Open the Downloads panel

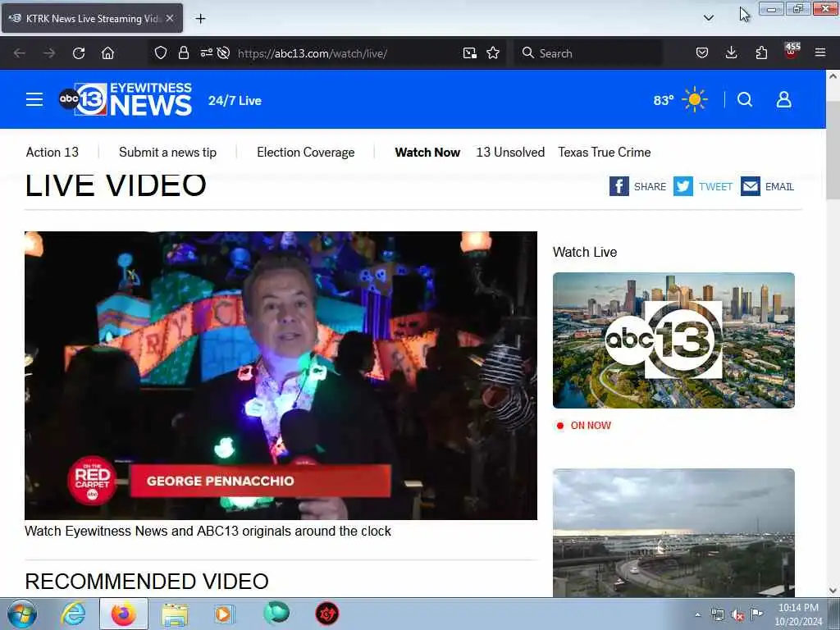tap(731, 52)
